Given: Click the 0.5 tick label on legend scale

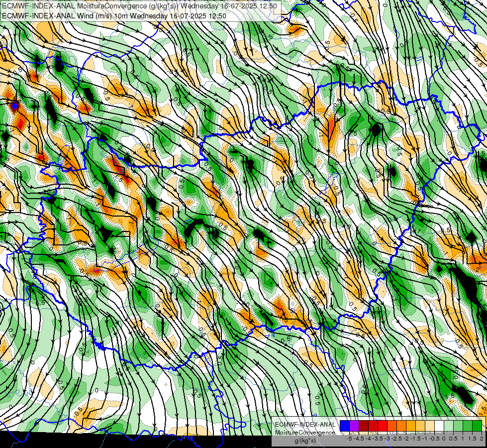Looking at the screenshot, I should [453, 439].
